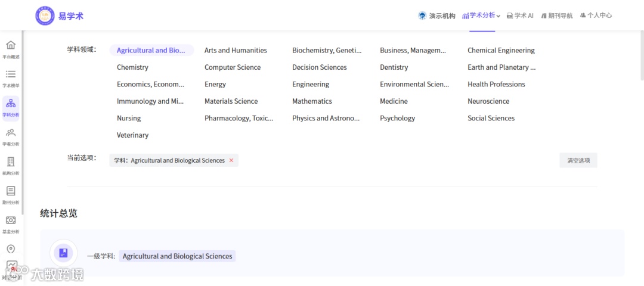The height and width of the screenshot is (286, 644).
Task: Open 期刊分析 journal icon
Action: click(x=11, y=191)
